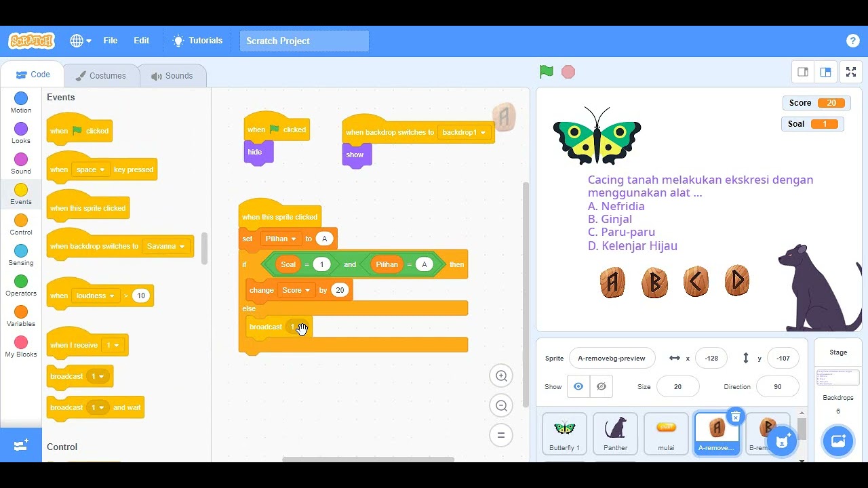Zoom in the code workspace
The height and width of the screenshot is (488, 868).
pyautogui.click(x=501, y=375)
